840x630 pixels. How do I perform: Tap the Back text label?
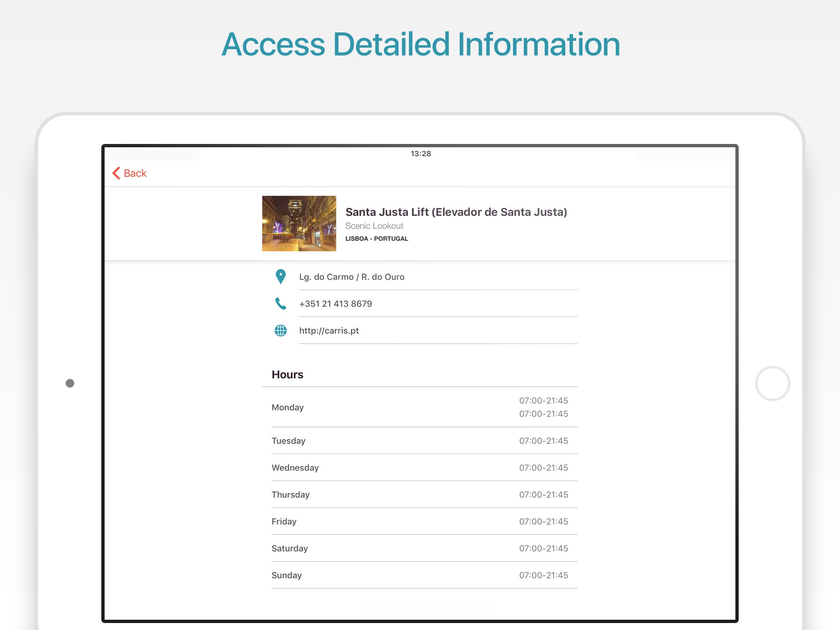[135, 173]
